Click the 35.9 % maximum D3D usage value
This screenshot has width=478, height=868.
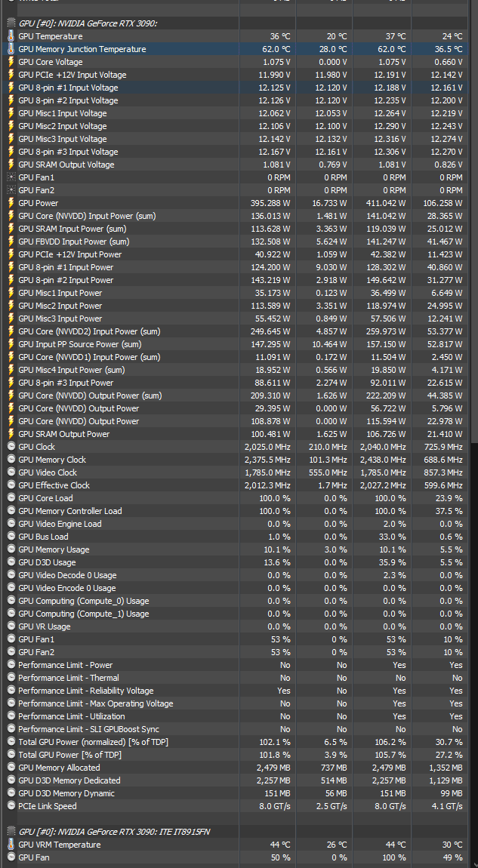tap(393, 562)
